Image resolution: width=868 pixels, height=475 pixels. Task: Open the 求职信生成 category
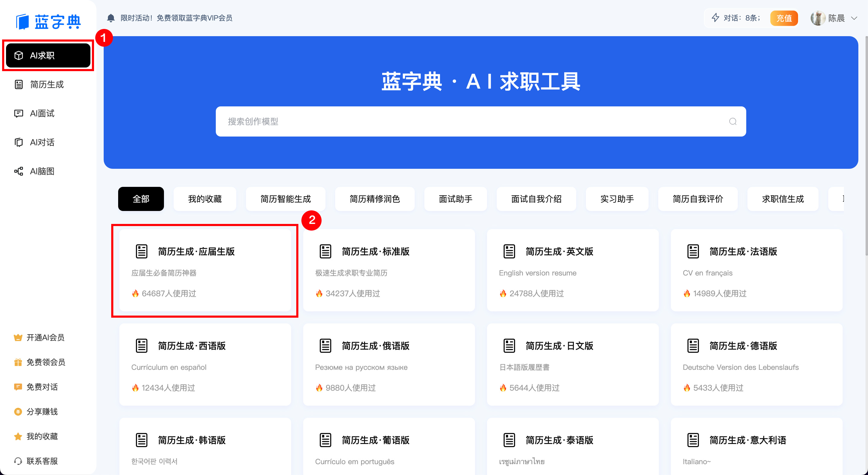click(x=783, y=199)
